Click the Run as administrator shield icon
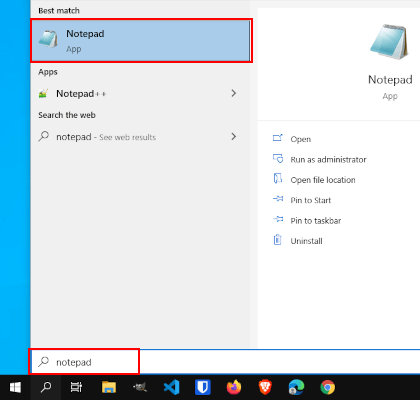Viewport: 420px width, 400px height. click(x=278, y=158)
